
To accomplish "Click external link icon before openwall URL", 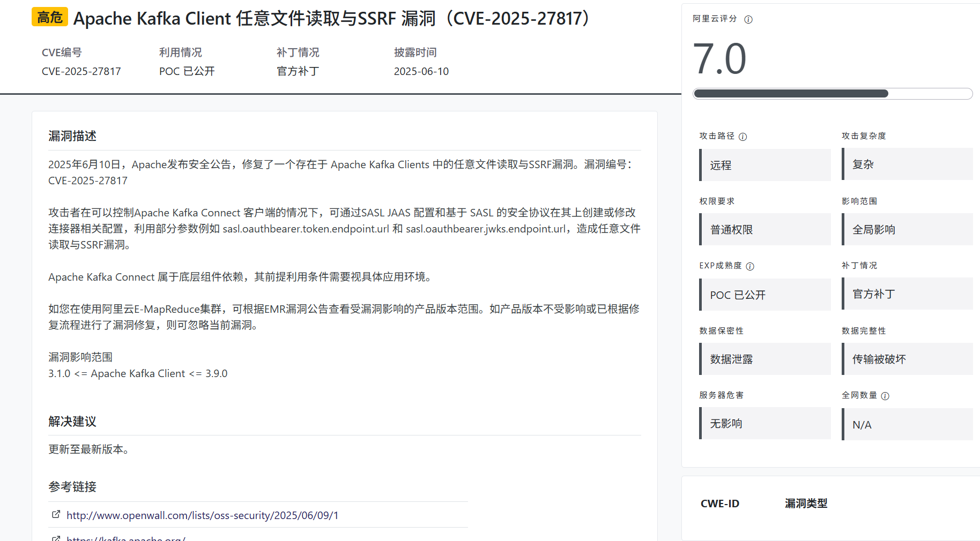I will pyautogui.click(x=56, y=514).
